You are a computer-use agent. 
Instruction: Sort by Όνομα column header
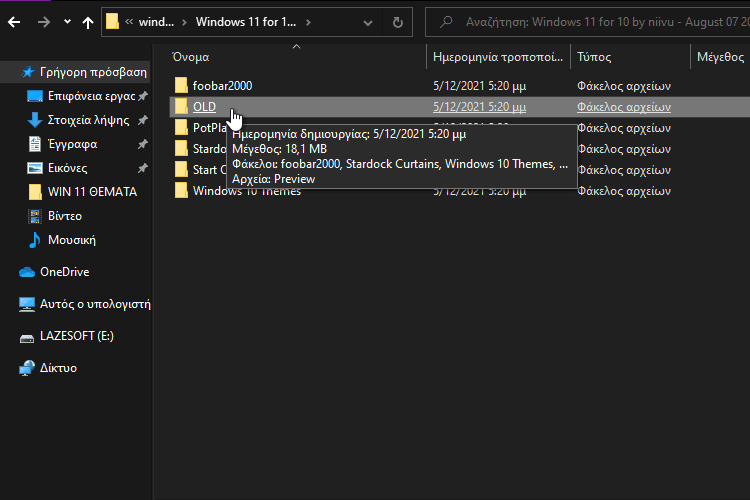click(x=190, y=57)
